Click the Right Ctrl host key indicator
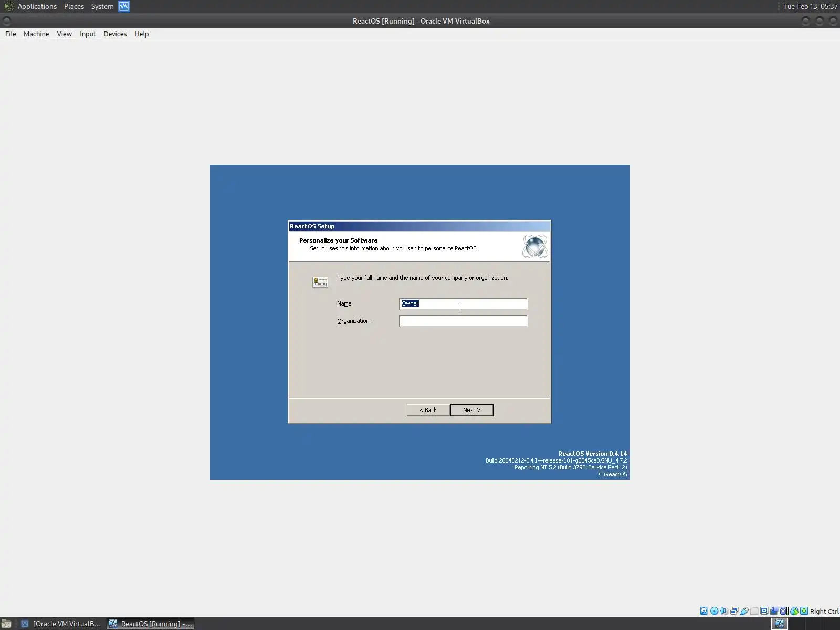Viewport: 840px width, 630px height. point(824,611)
